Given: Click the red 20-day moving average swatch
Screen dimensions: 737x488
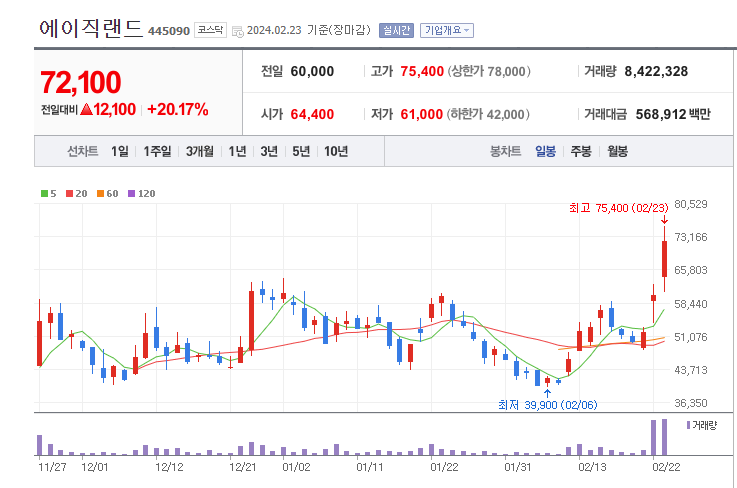Looking at the screenshot, I should (x=69, y=194).
